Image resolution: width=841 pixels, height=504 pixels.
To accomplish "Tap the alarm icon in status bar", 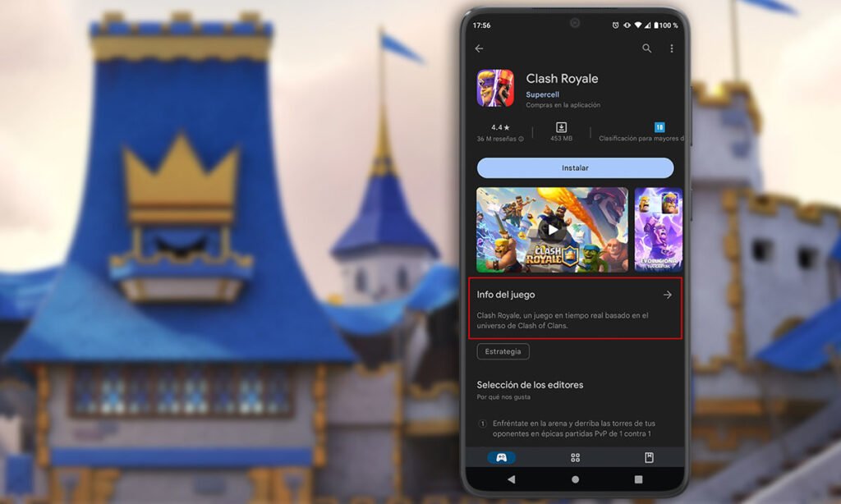I will coord(616,25).
